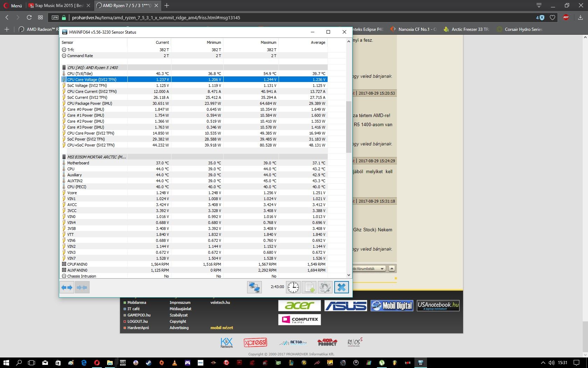Click the HWiNFO vertical scrollbar thumb
The width and height of the screenshot is (588, 368).
[x=349, y=127]
